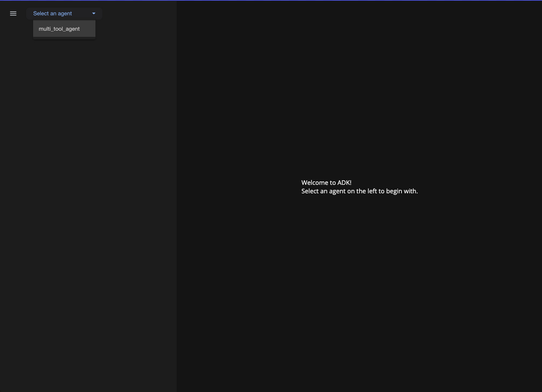Click the blue progress bar at top
Viewport: 542px width, 392px height.
click(271, 0)
